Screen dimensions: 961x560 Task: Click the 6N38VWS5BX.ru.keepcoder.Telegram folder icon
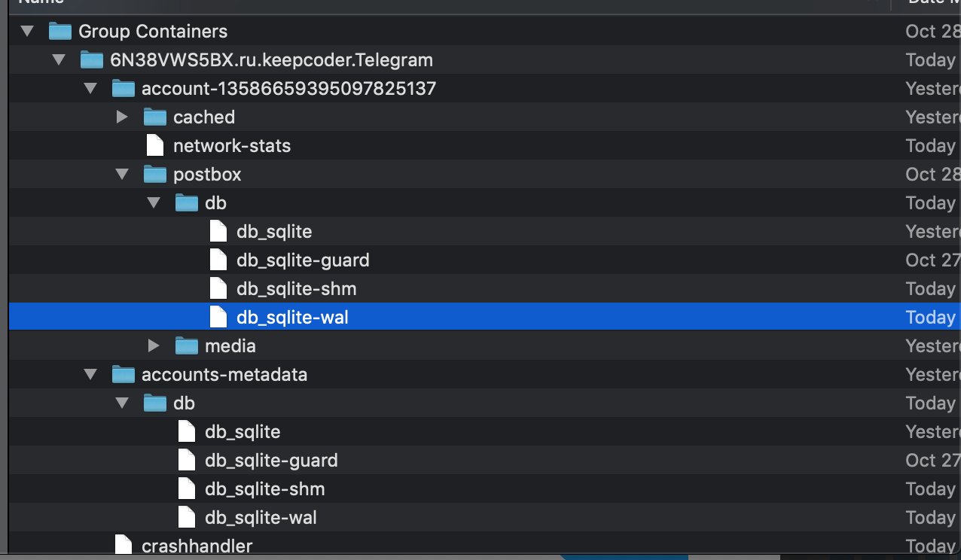pyautogui.click(x=91, y=59)
